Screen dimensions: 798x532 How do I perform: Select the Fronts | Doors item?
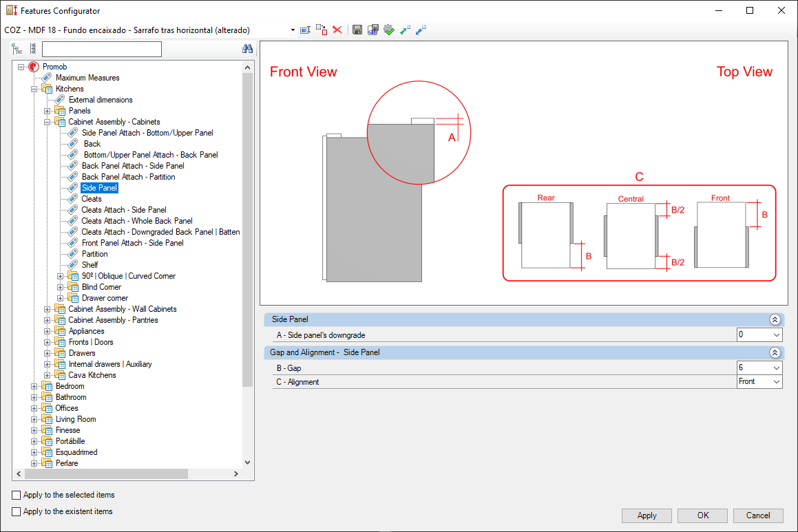[91, 342]
